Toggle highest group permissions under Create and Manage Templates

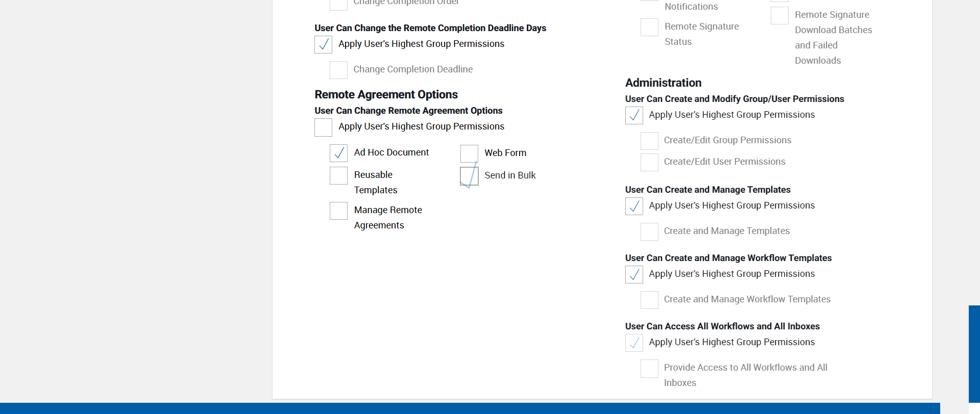point(634,206)
